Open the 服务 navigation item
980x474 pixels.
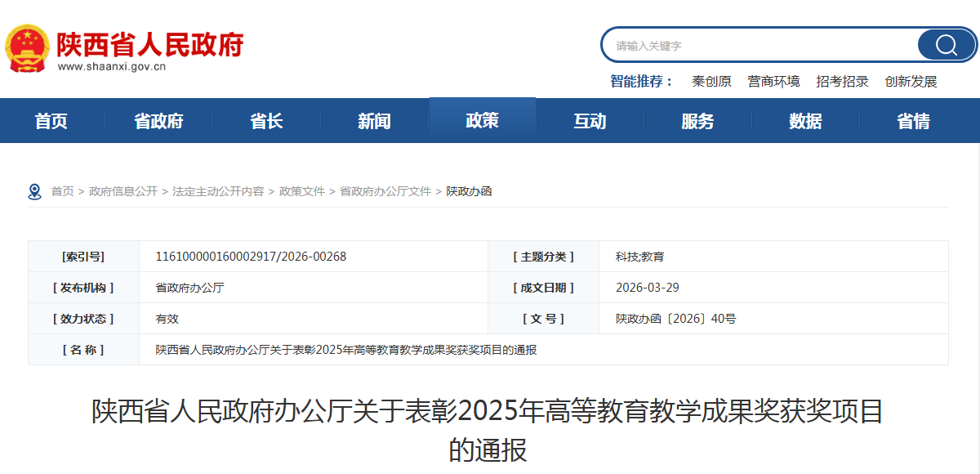tap(697, 120)
